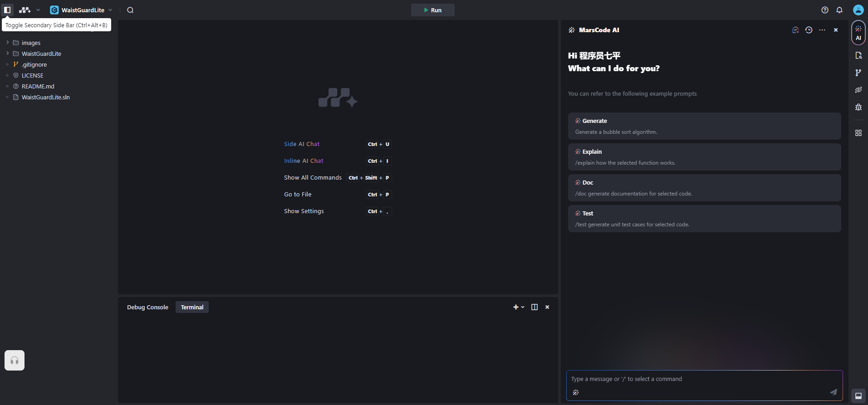Open the extensions grid icon
The width and height of the screenshot is (868, 405).
tap(858, 133)
